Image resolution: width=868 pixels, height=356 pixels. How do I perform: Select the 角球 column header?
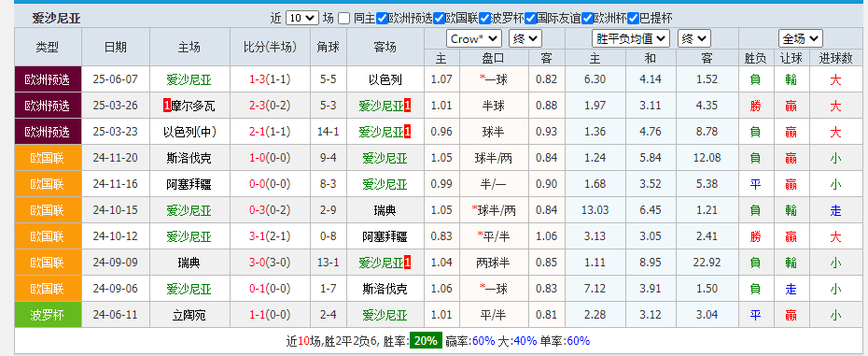coord(329,47)
